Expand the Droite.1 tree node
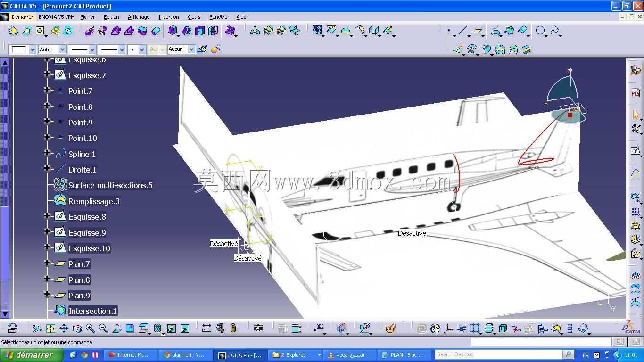 47,168
